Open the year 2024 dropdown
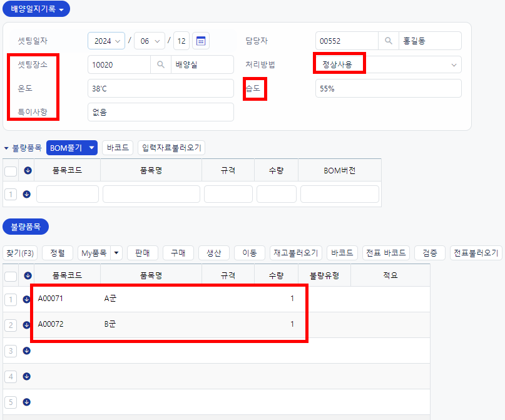This screenshot has width=505, height=420. point(106,41)
